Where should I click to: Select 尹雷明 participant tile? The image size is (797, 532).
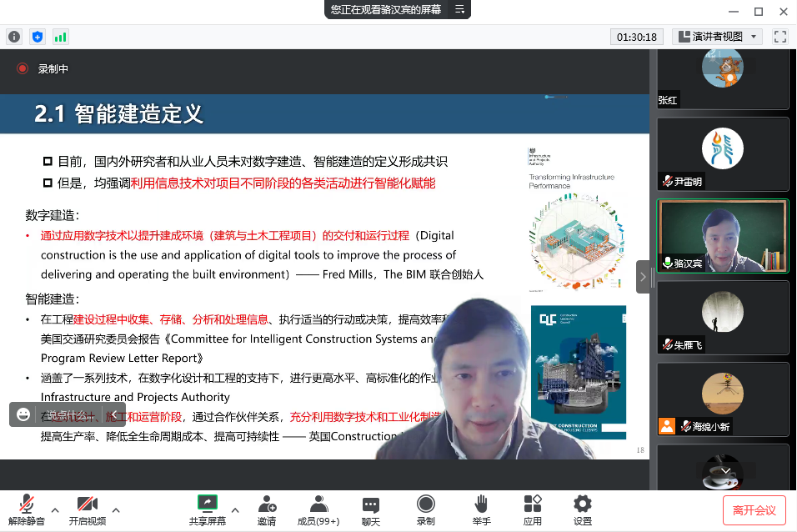722,154
